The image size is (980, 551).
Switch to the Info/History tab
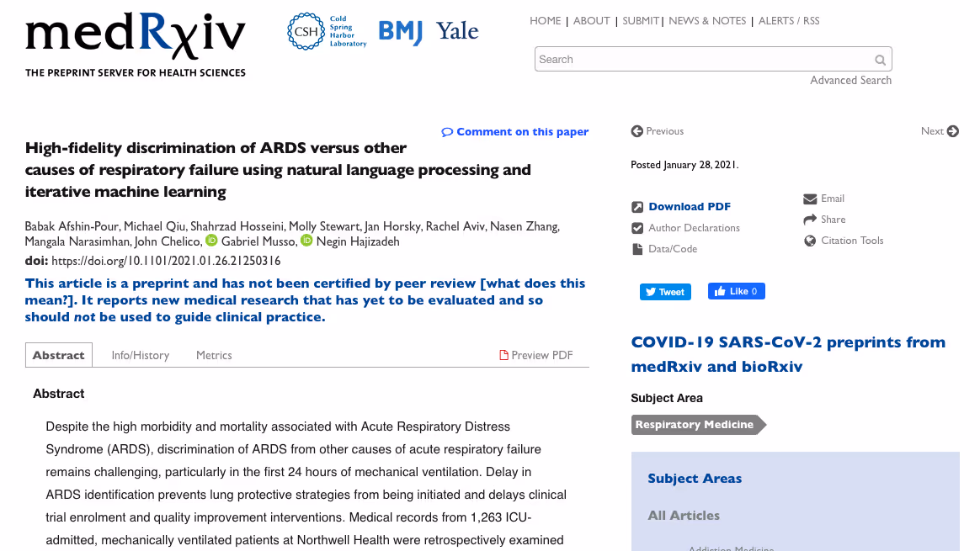click(x=140, y=355)
